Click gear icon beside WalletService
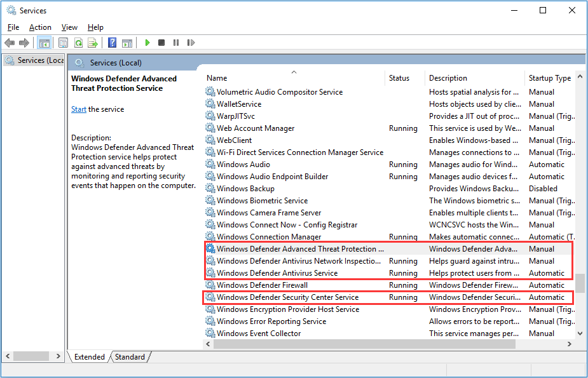This screenshot has width=588, height=378. 210,104
